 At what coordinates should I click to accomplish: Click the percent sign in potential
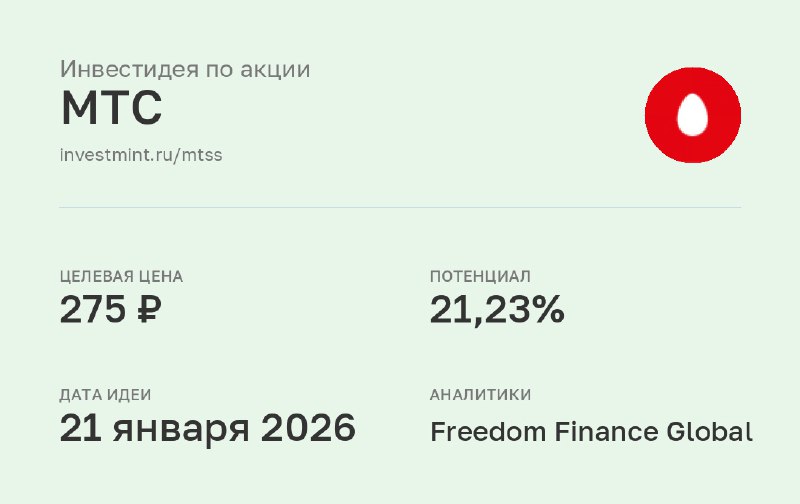(547, 309)
